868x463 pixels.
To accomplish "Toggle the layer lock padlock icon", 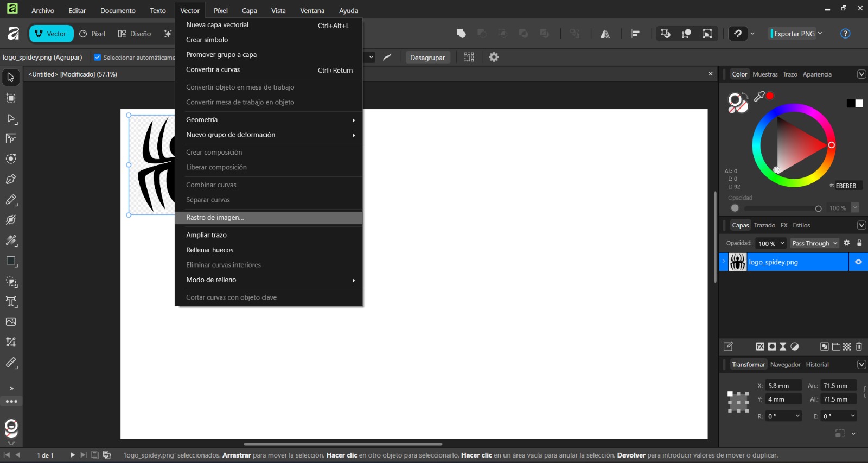I will [x=859, y=243].
